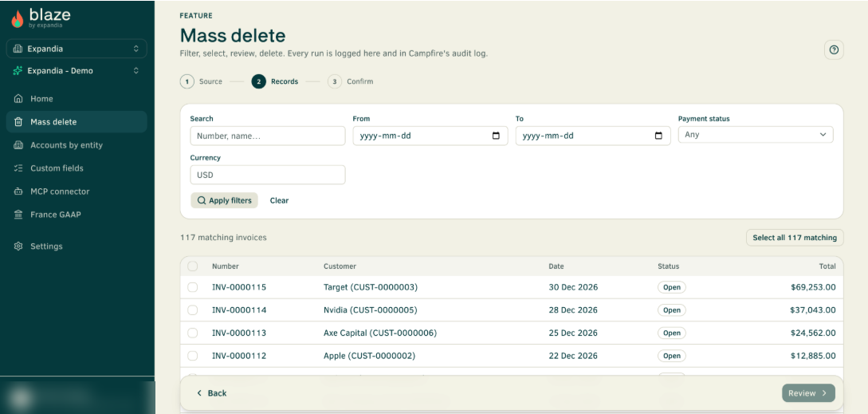This screenshot has width=868, height=414.
Task: Click the Settings gear icon
Action: pyautogui.click(x=18, y=246)
